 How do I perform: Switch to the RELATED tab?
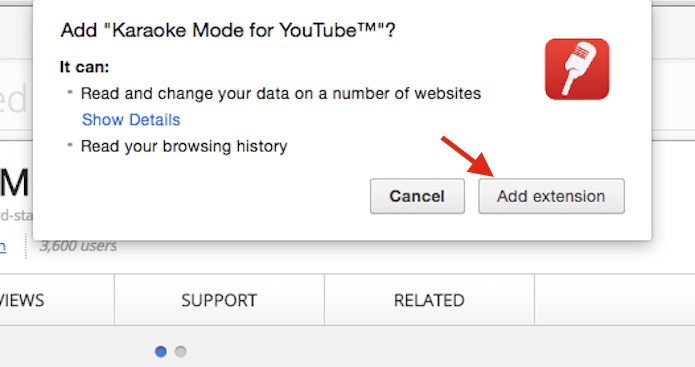coord(429,300)
